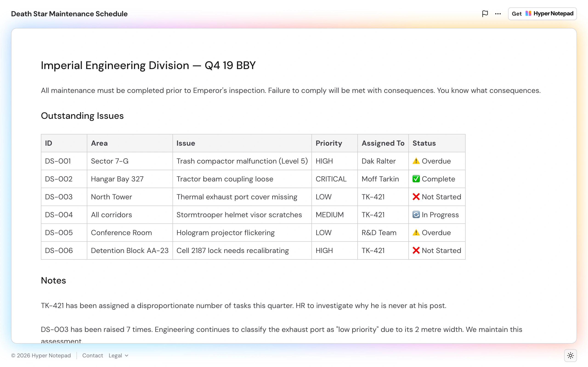Click the In Progress refresh icon
The height and width of the screenshot is (367, 588).
tap(416, 214)
